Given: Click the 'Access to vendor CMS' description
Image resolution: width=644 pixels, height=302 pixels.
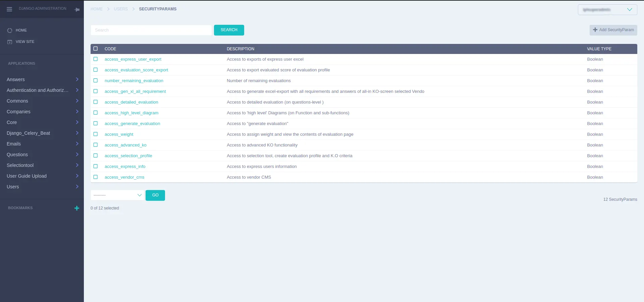Looking at the screenshot, I should coord(249,177).
